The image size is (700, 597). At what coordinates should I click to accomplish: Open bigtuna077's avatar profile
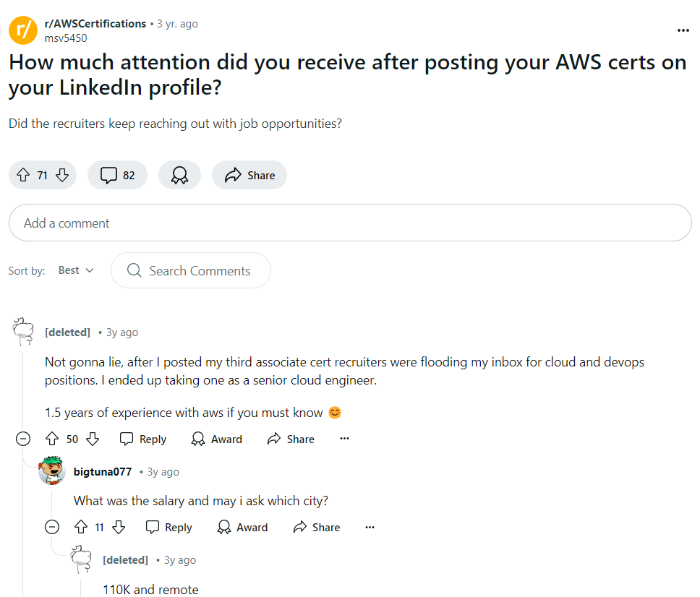52,471
